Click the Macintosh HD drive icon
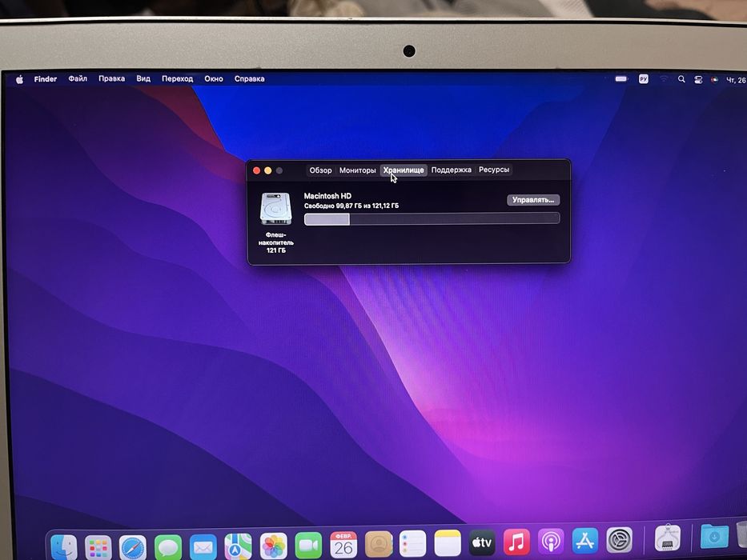 click(x=275, y=209)
